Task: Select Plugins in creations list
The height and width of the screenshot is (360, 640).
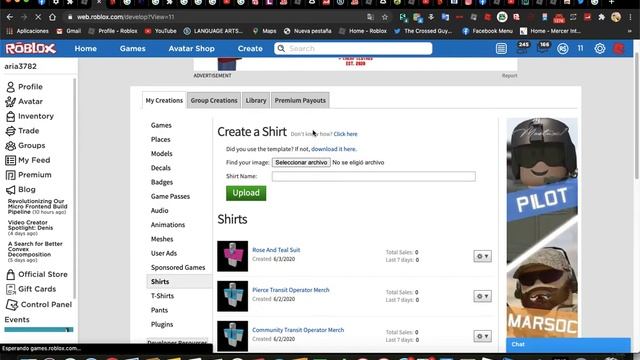Action: coord(162,324)
